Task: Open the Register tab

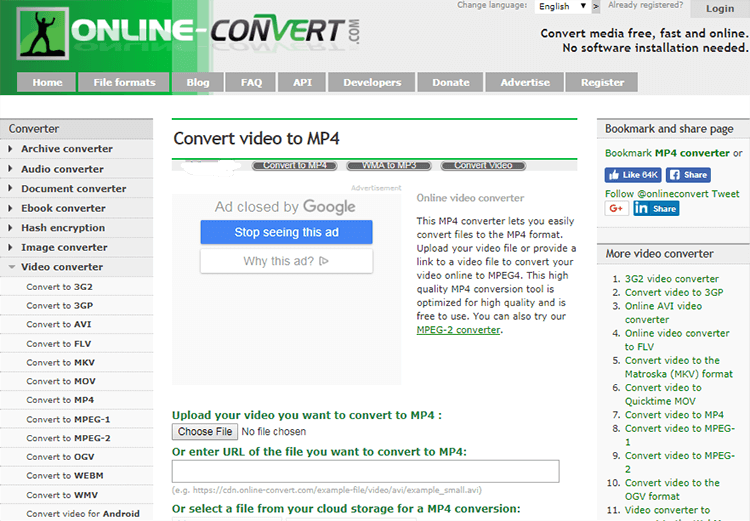Action: tap(602, 82)
